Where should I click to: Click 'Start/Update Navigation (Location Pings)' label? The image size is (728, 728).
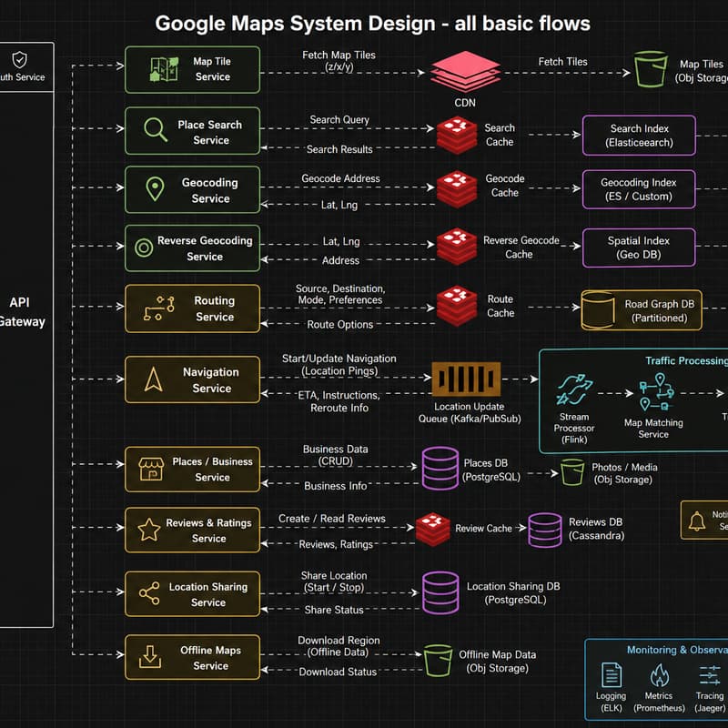[x=339, y=365]
